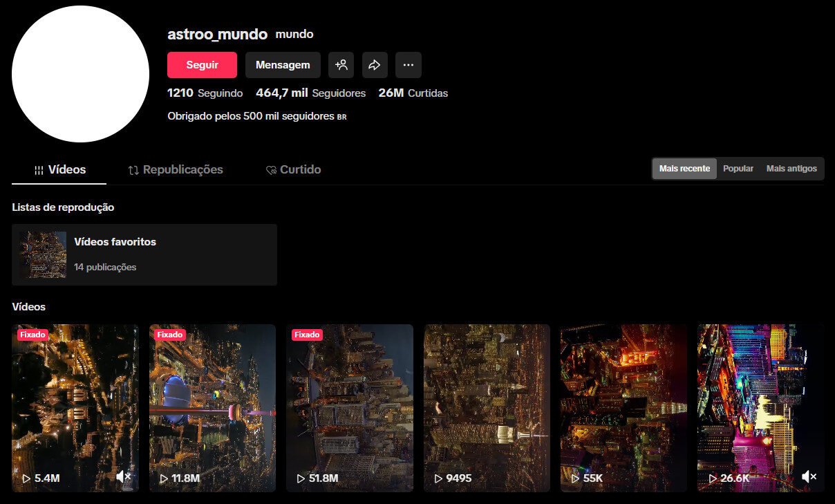
Task: Open the Mensagem button
Action: tap(283, 64)
